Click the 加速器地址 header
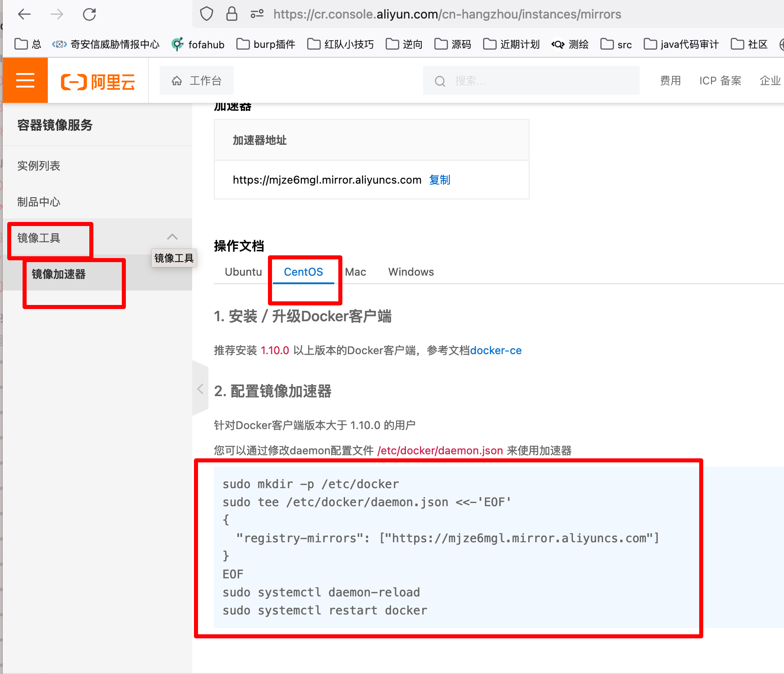This screenshot has width=784, height=674. [x=260, y=140]
